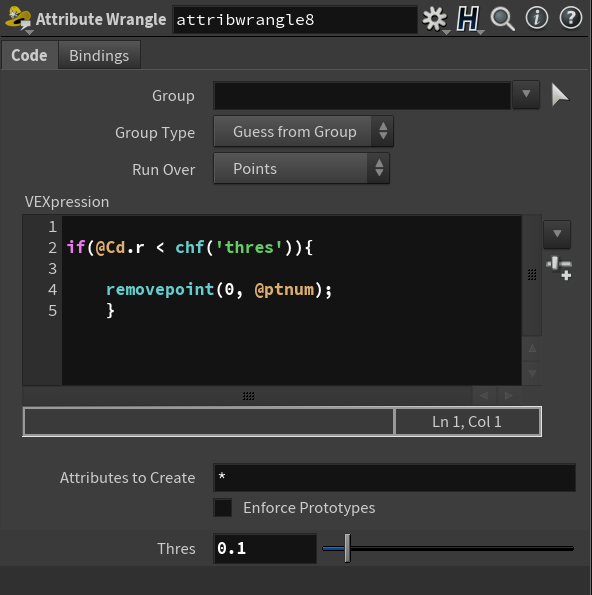592x595 pixels.
Task: Open node info with the i icon
Action: [x=536, y=18]
